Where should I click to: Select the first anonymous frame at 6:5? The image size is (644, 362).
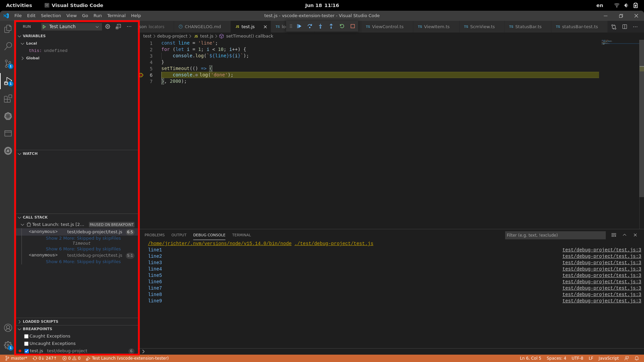77,232
